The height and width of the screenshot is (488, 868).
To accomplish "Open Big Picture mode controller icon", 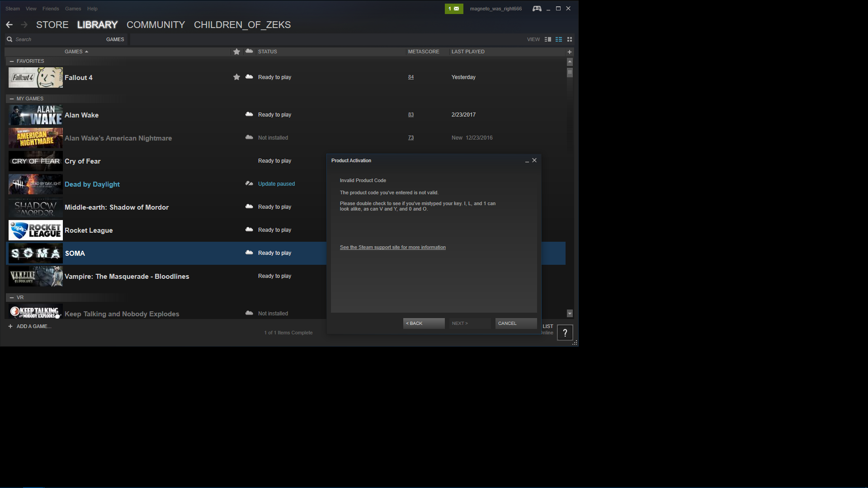I will (x=537, y=9).
